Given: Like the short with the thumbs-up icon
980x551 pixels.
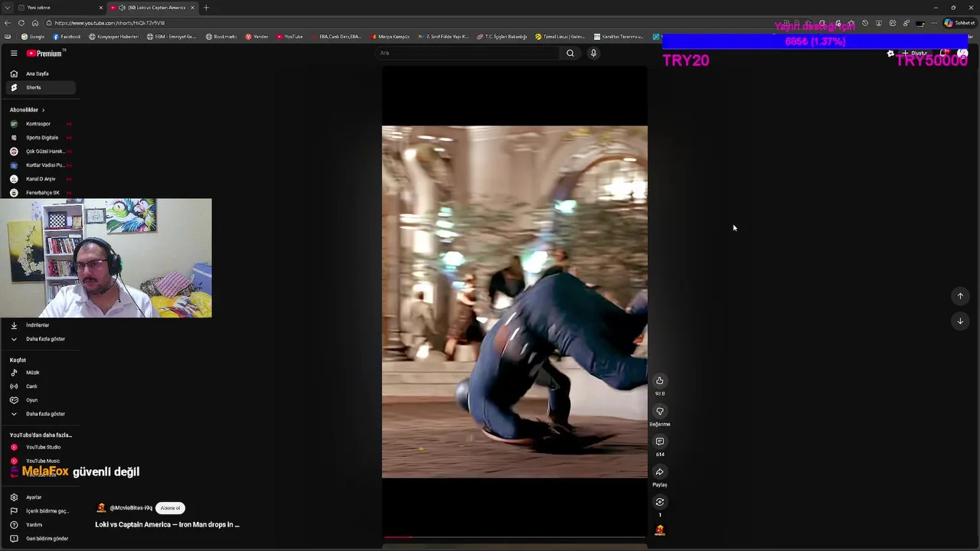Looking at the screenshot, I should click(659, 381).
